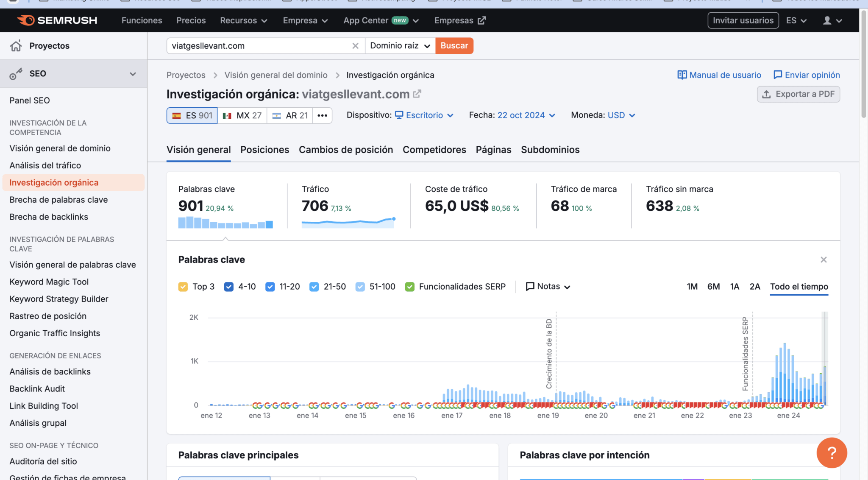Click the SEO key icon in sidebar

click(16, 74)
